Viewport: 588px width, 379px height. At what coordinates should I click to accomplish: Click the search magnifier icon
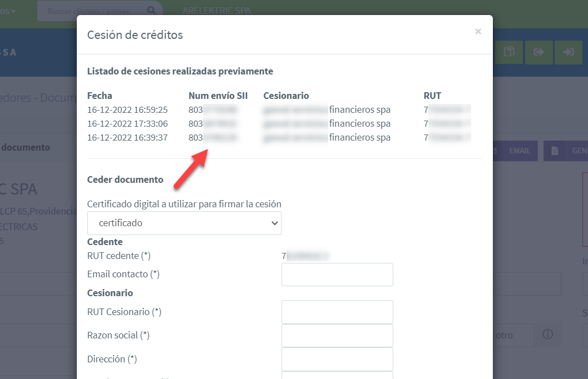click(151, 11)
